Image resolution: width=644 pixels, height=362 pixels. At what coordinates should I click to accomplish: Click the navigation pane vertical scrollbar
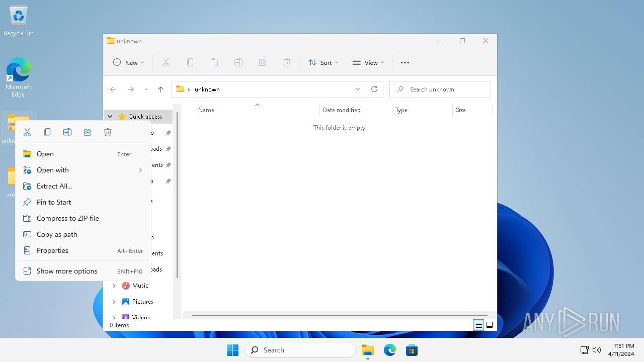(x=177, y=195)
